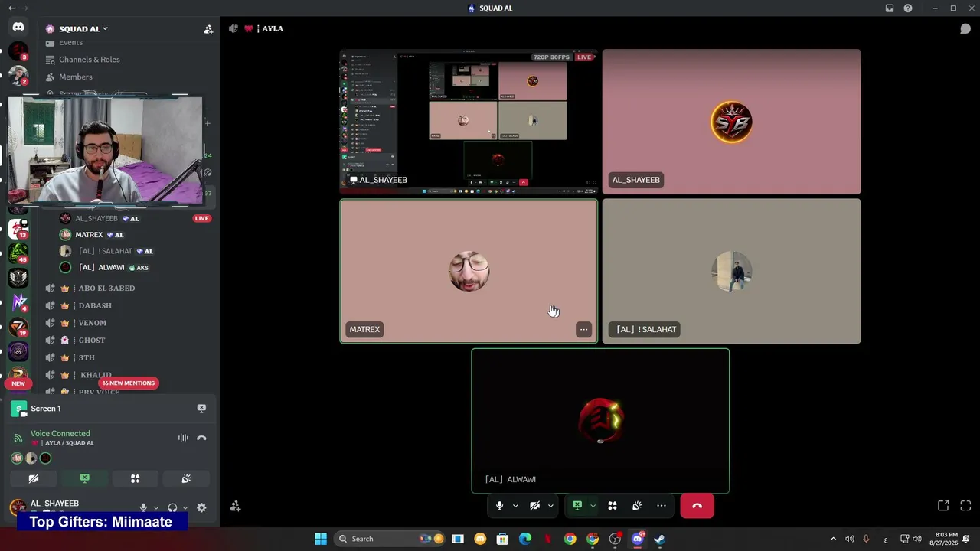Open Windows Start menu
980x551 pixels.
pos(321,539)
